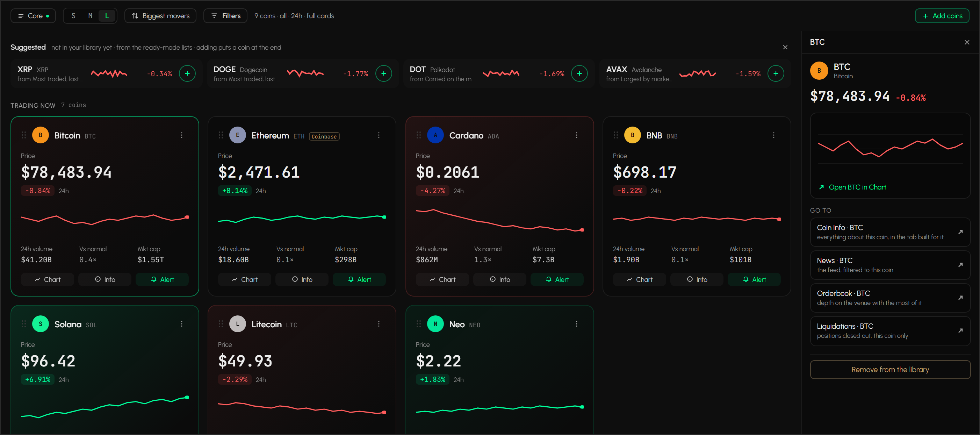
Task: Open Chart on the Bitcoin card
Action: [48, 279]
